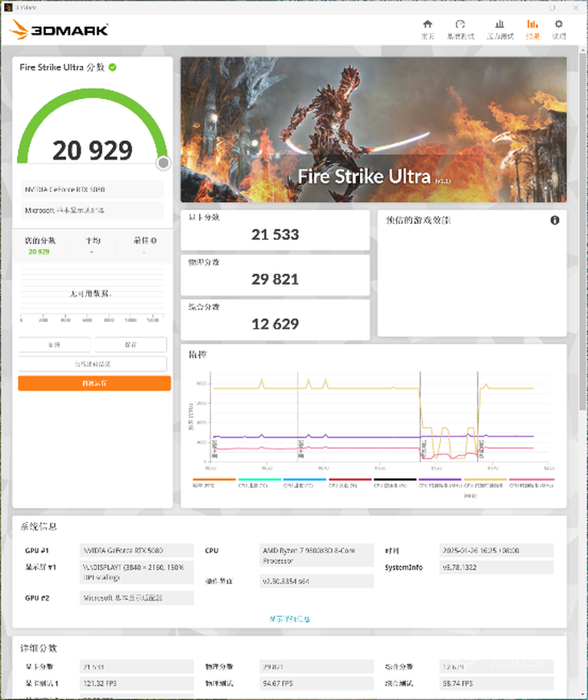Toggle the black CPU legend item
This screenshot has width=588, height=700.
pos(395,483)
